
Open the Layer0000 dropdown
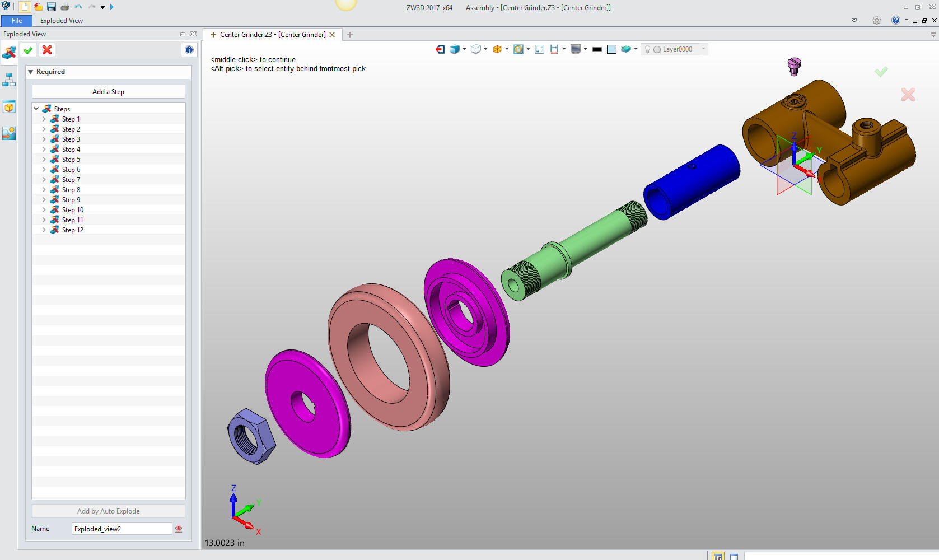[703, 49]
